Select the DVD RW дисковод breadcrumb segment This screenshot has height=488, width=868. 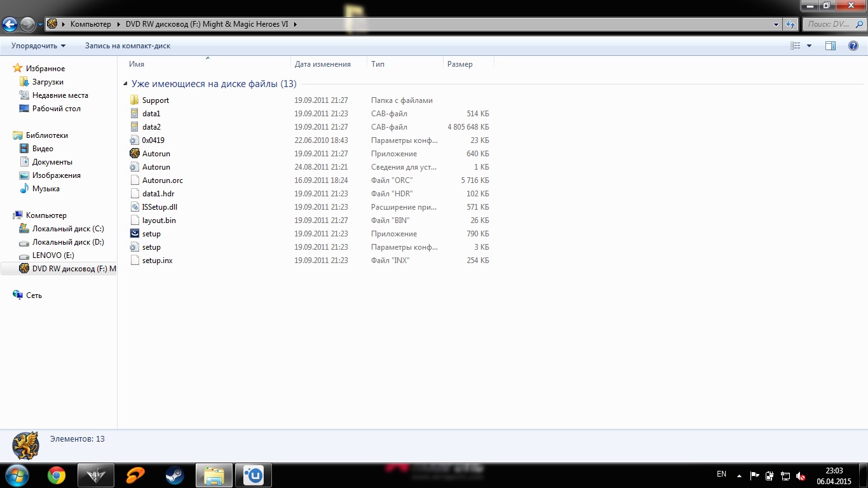[207, 24]
